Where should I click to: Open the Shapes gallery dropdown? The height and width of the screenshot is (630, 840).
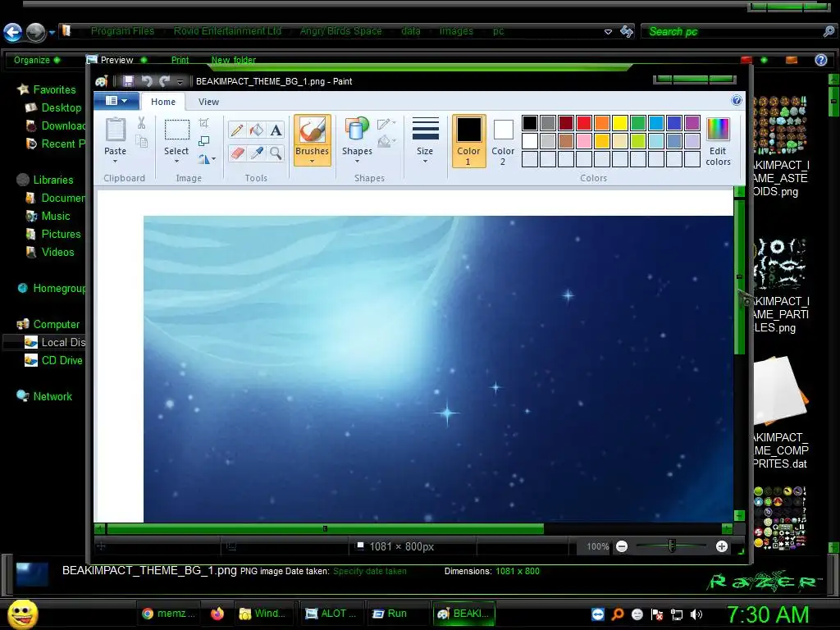point(357,161)
